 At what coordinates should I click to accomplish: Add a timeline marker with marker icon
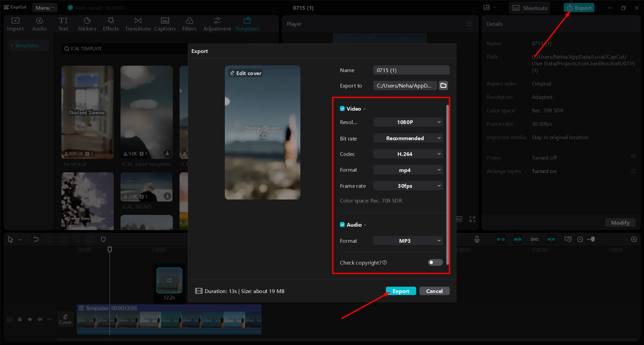click(103, 239)
